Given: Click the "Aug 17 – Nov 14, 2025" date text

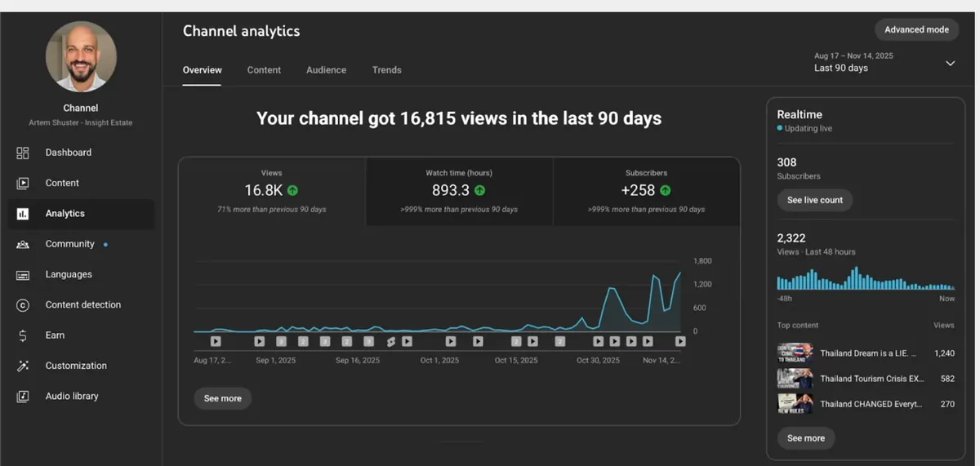Looking at the screenshot, I should [853, 56].
